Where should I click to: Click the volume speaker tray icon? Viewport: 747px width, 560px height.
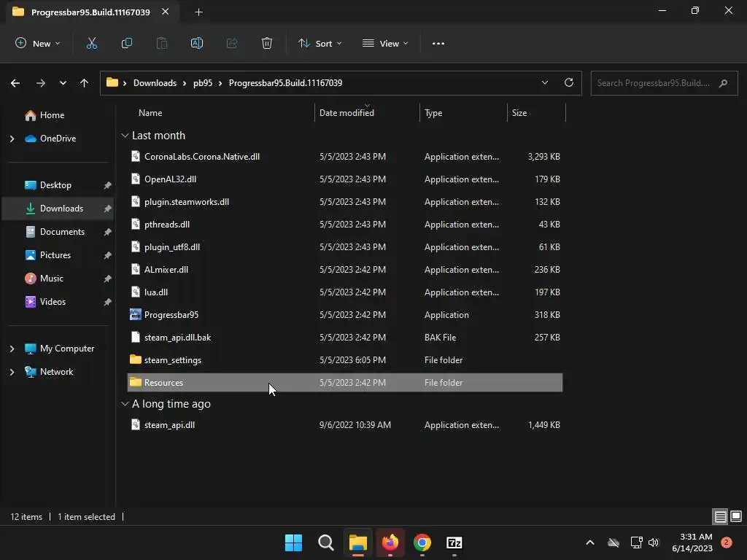(x=654, y=542)
